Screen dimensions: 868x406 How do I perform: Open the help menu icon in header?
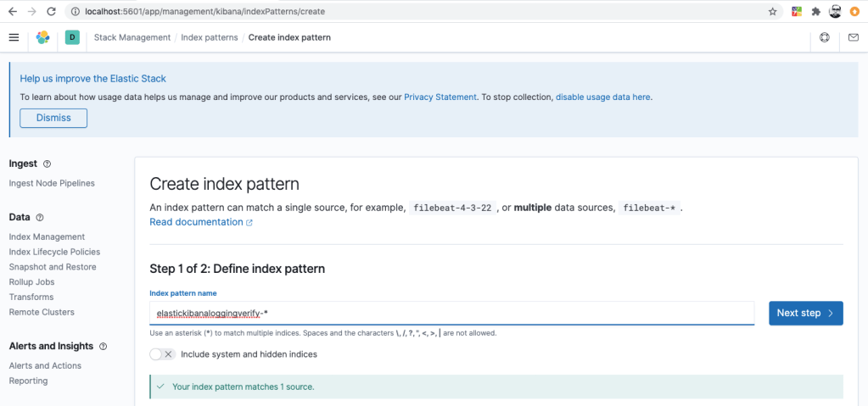(825, 37)
